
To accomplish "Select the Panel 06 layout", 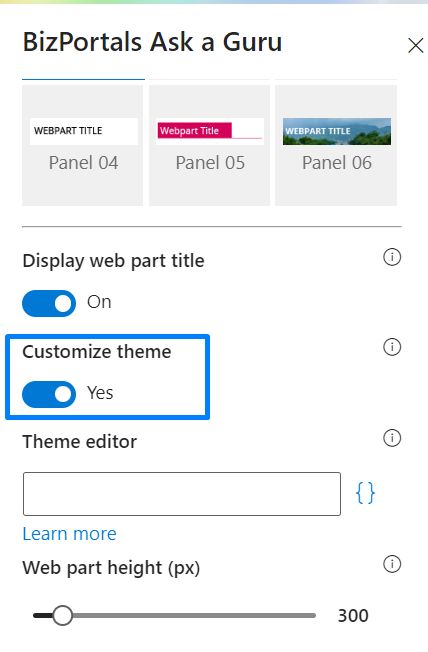I will pyautogui.click(x=336, y=145).
